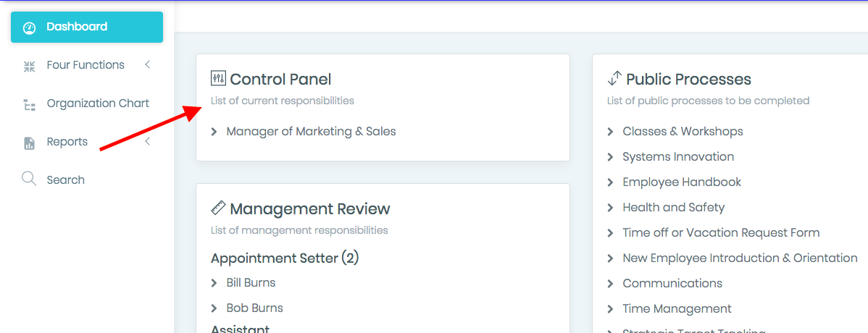This screenshot has height=333, width=868.
Task: Click the Dashboard gauge icon
Action: [x=29, y=28]
